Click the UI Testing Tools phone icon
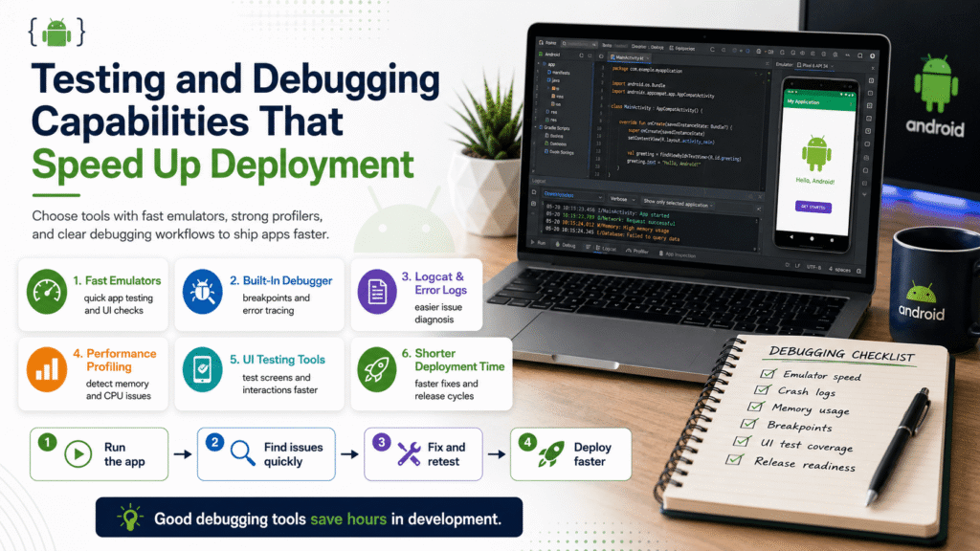Viewport: 980px width, 551px height. tap(202, 370)
